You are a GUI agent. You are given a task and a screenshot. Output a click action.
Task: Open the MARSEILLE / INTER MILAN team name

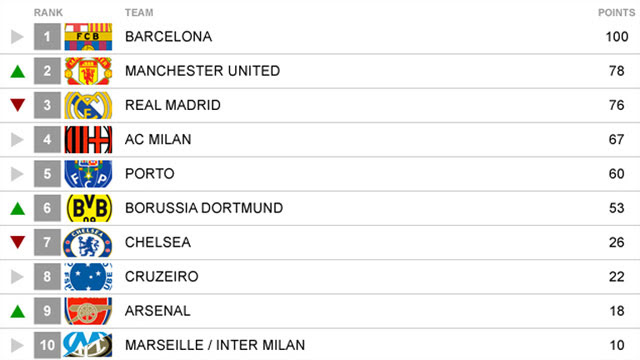pyautogui.click(x=215, y=345)
